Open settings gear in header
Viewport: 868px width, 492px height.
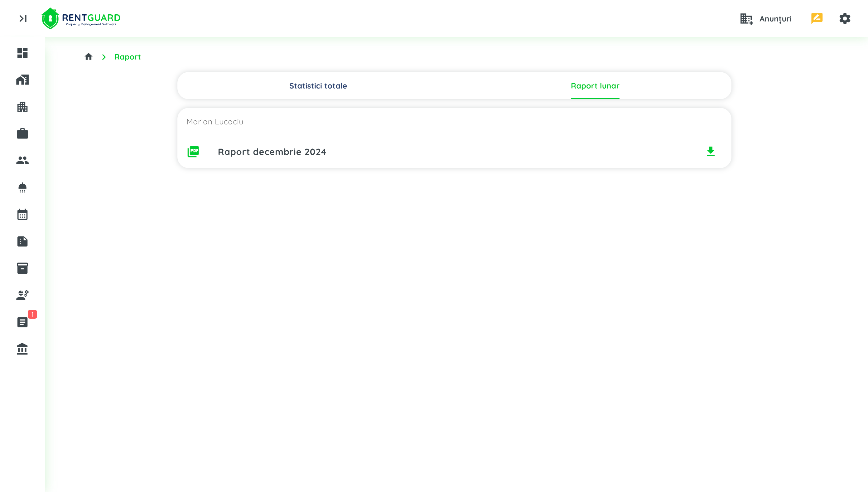844,19
